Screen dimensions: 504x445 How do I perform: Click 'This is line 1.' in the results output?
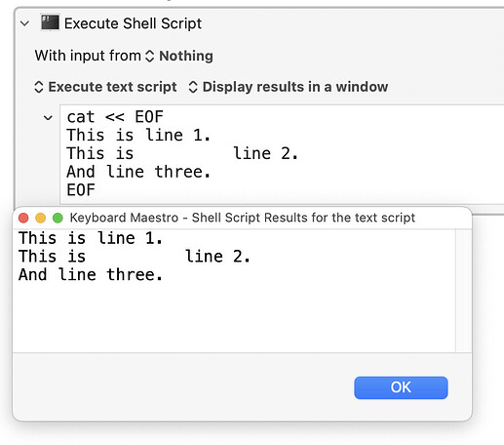(x=91, y=238)
